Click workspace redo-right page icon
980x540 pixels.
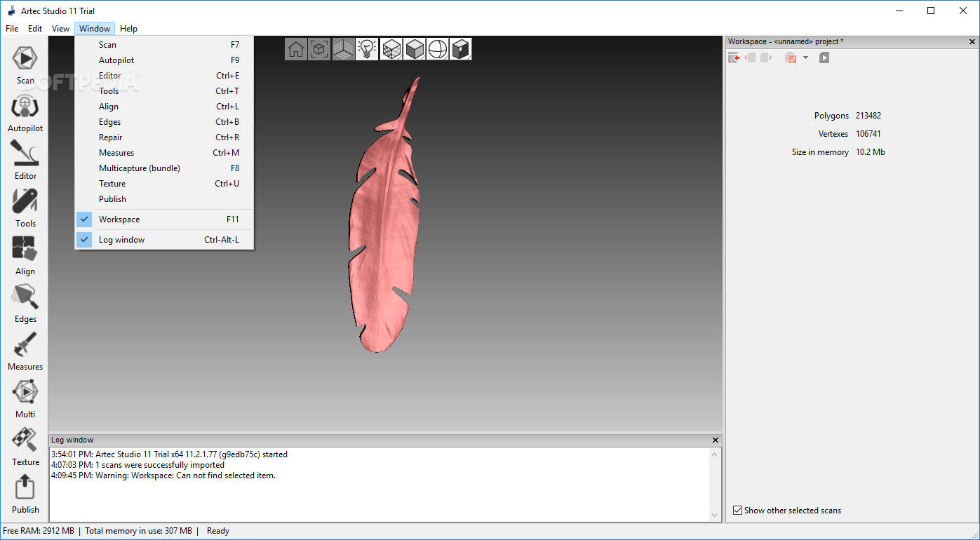coord(766,58)
